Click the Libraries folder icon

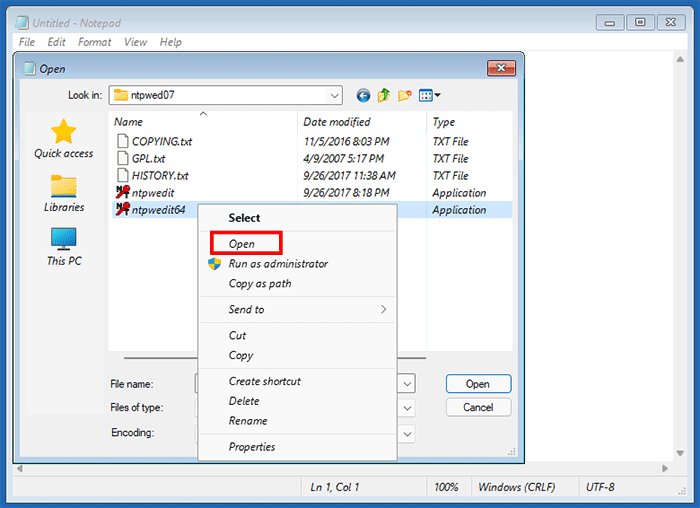(x=63, y=186)
